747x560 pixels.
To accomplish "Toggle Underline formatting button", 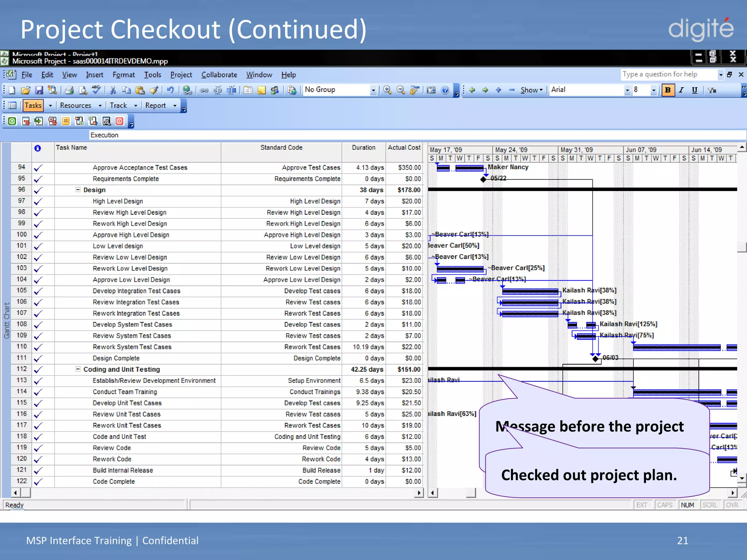I will point(695,90).
